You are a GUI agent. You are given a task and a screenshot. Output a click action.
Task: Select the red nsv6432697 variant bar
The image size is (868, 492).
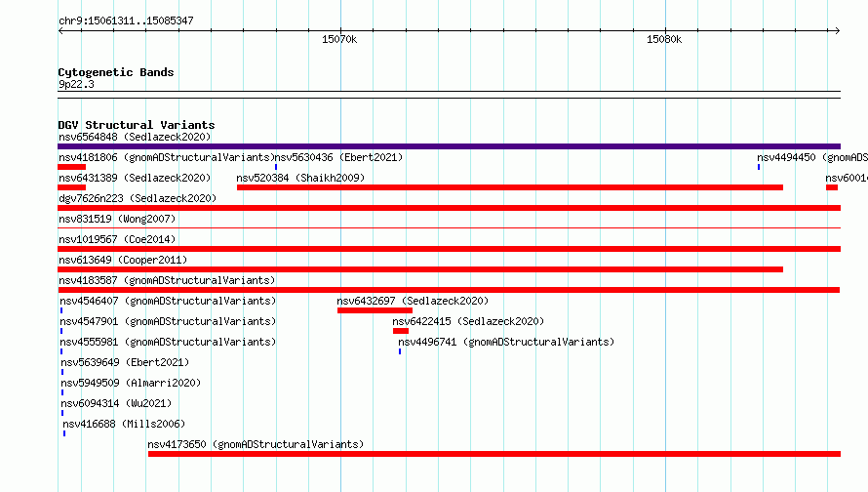[x=375, y=310]
